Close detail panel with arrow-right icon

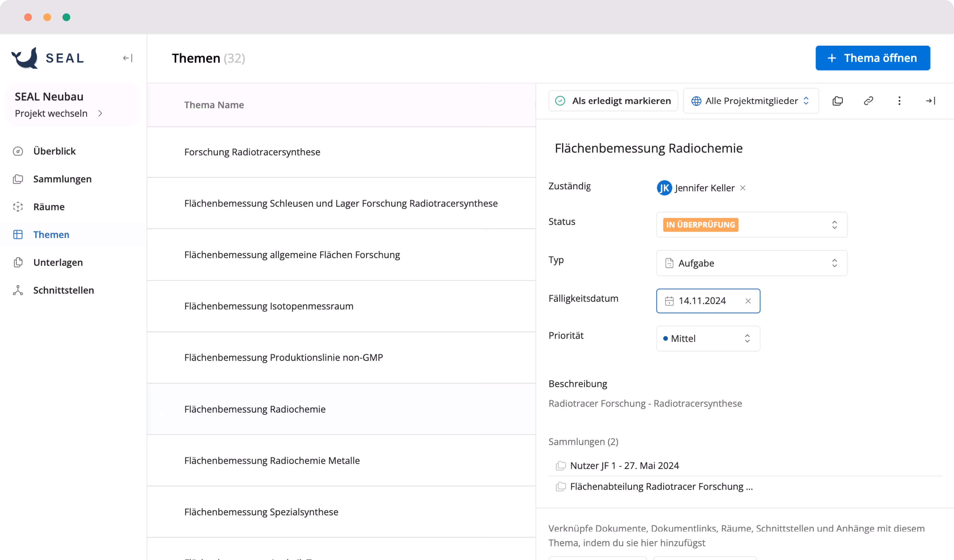(930, 101)
